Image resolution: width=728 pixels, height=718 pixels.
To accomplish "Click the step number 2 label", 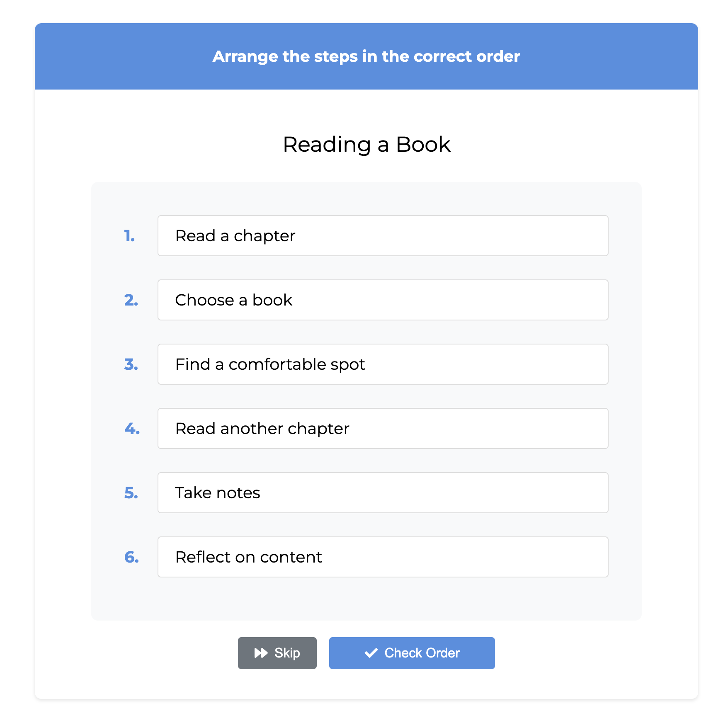I will 130,300.
